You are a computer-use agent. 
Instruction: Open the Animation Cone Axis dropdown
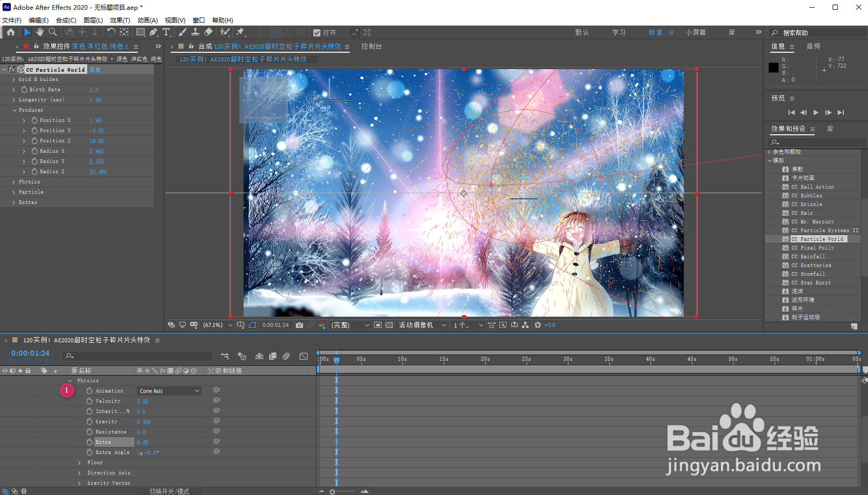point(169,391)
